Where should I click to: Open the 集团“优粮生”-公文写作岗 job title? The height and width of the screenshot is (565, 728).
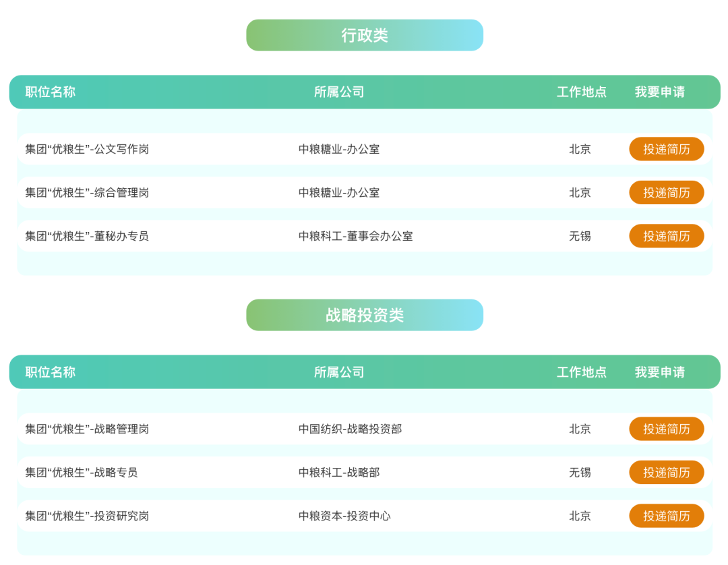(87, 149)
